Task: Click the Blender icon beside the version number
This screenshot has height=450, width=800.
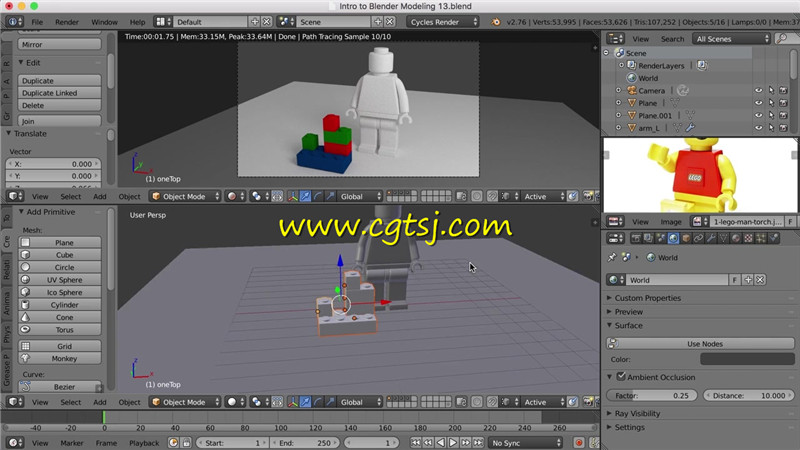Action: coord(495,22)
